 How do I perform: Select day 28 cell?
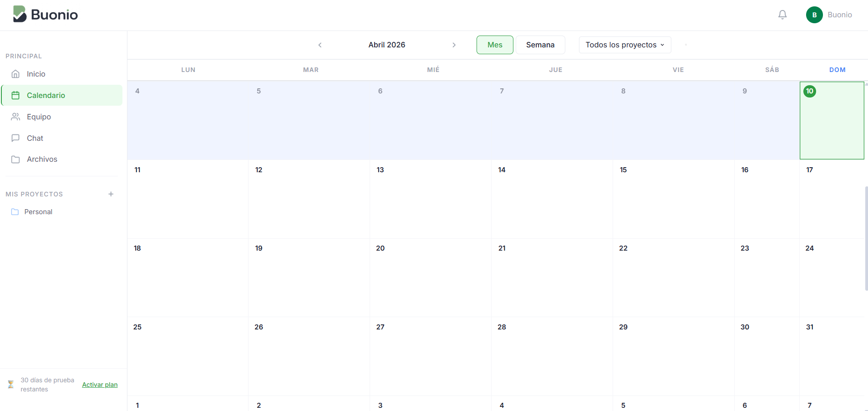coord(552,356)
